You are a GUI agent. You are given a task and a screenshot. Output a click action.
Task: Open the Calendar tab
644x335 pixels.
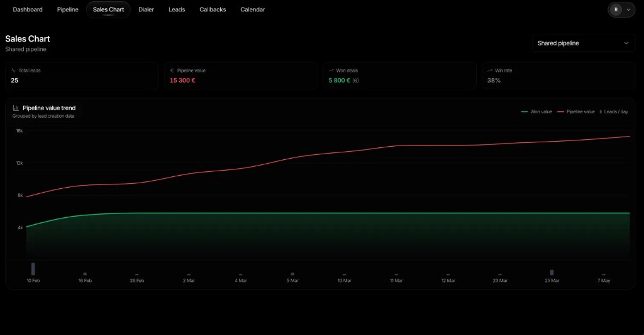pos(253,9)
